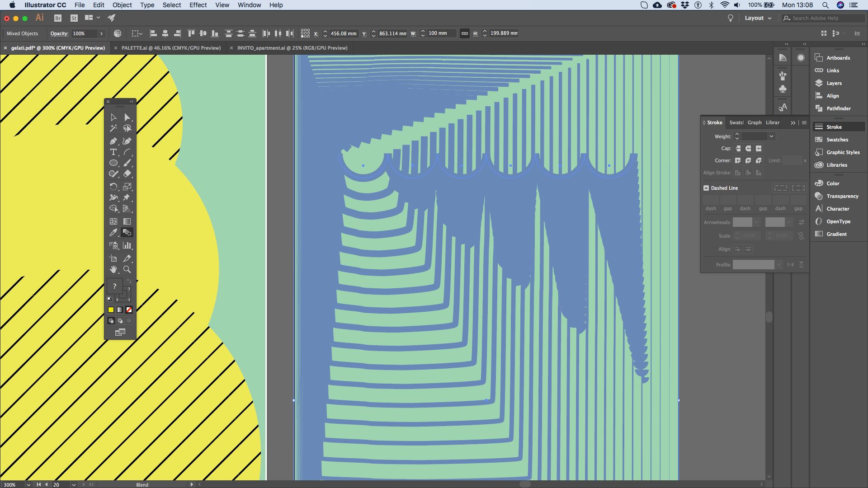This screenshot has width=868, height=488.
Task: Set fill to None swatch
Action: [129, 310]
